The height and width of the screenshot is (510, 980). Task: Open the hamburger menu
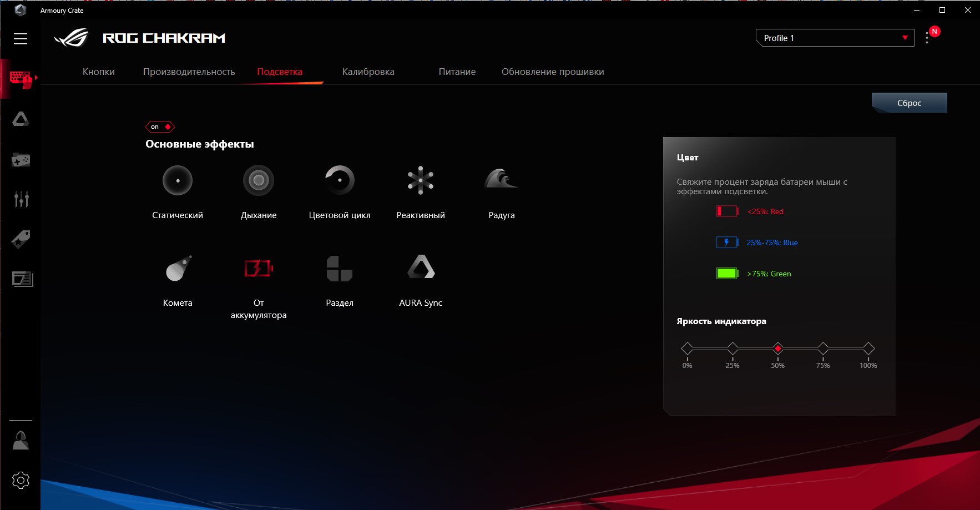click(21, 38)
